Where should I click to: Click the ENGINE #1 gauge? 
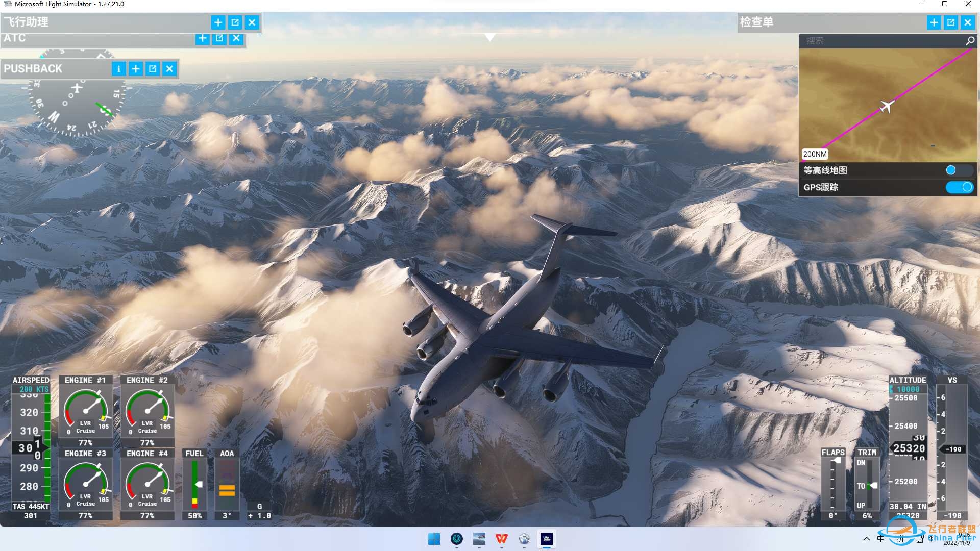coord(86,412)
